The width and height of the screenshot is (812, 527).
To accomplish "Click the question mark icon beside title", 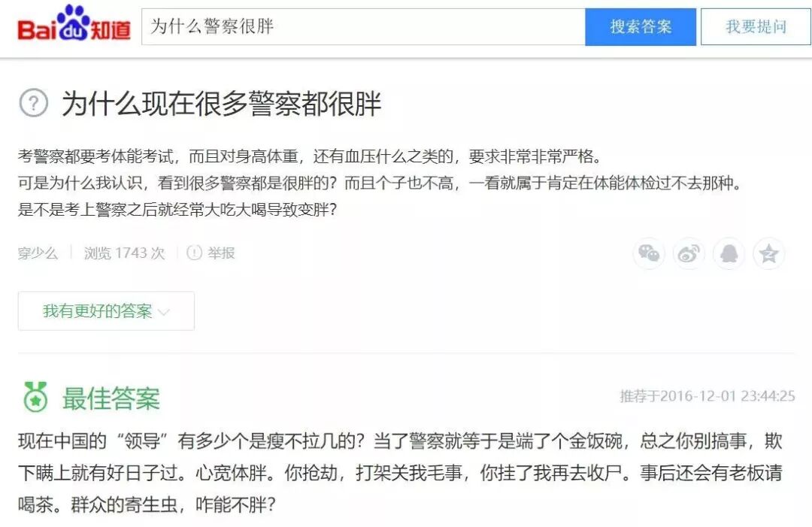I will pos(34,102).
